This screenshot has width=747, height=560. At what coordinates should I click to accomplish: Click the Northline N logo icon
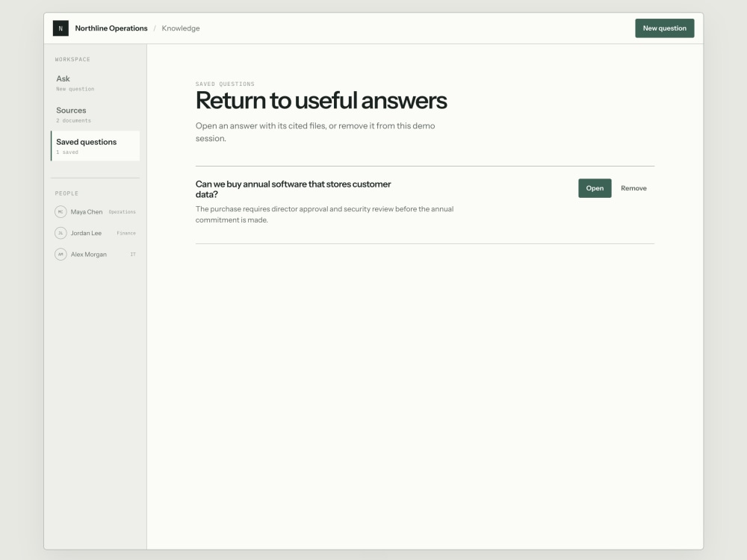(61, 28)
